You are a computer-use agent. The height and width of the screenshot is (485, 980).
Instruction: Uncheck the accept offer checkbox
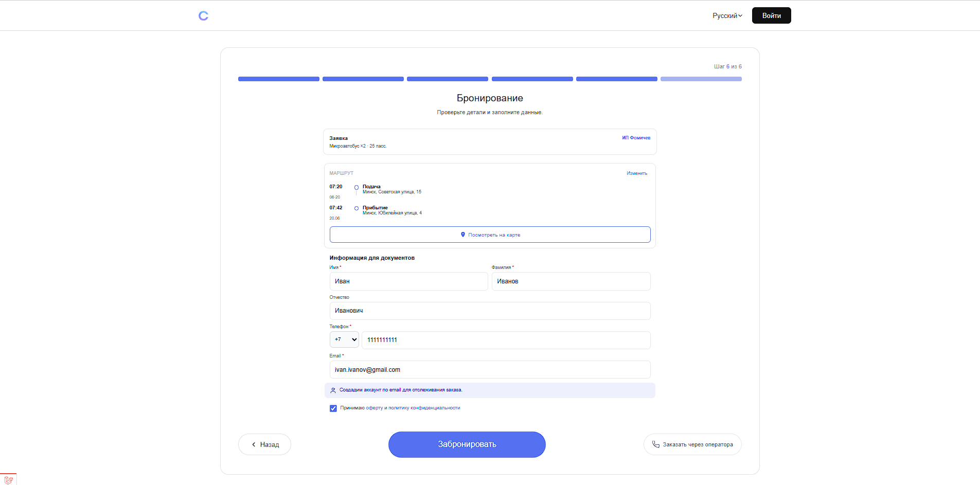click(333, 408)
